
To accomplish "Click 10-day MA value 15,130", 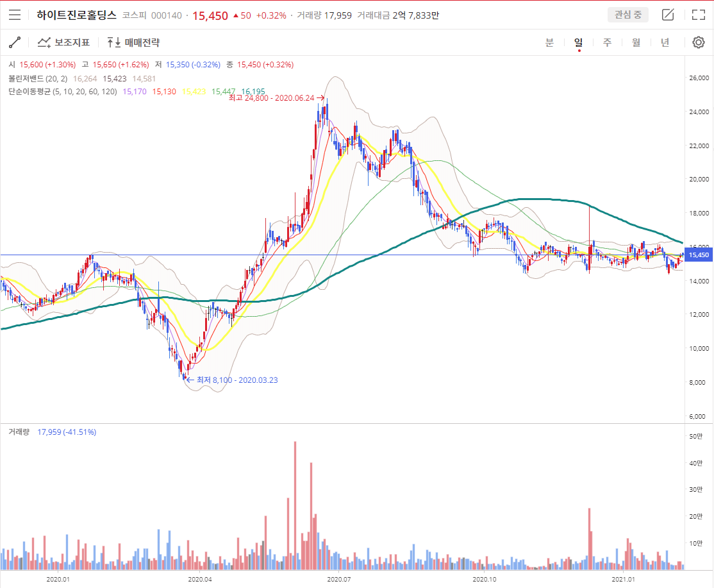I will [164, 92].
